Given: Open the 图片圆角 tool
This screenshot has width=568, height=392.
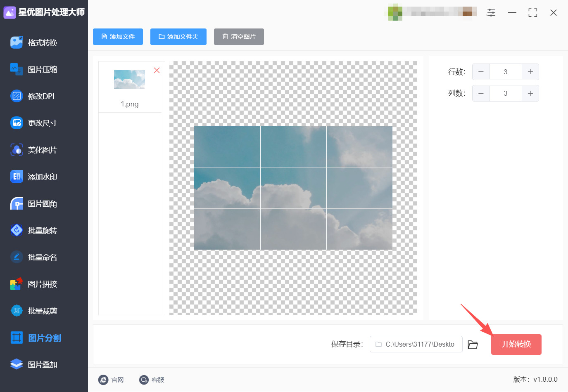Looking at the screenshot, I should coord(33,203).
